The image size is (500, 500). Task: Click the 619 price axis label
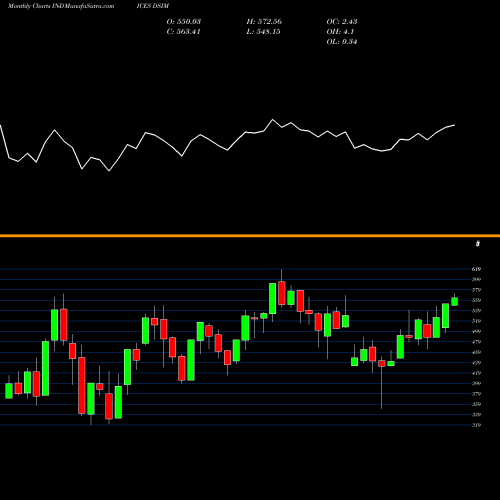click(476, 269)
